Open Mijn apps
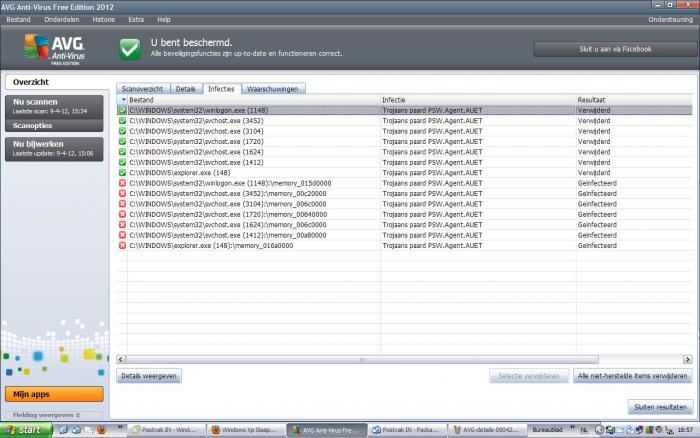Screen dimensions: 700x438 click(x=54, y=394)
